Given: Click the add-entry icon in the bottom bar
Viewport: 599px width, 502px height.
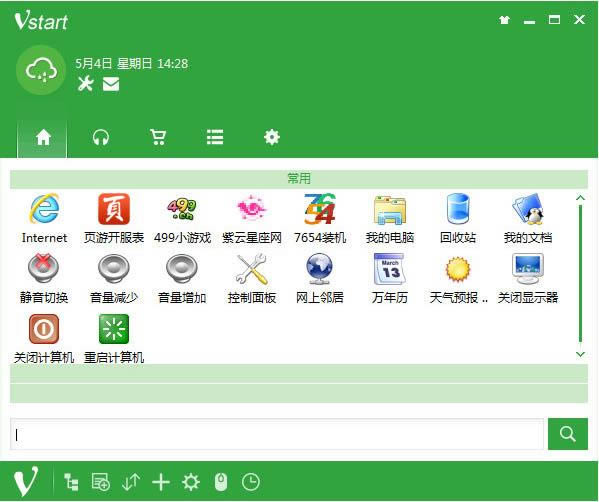Looking at the screenshot, I should pos(101,482).
